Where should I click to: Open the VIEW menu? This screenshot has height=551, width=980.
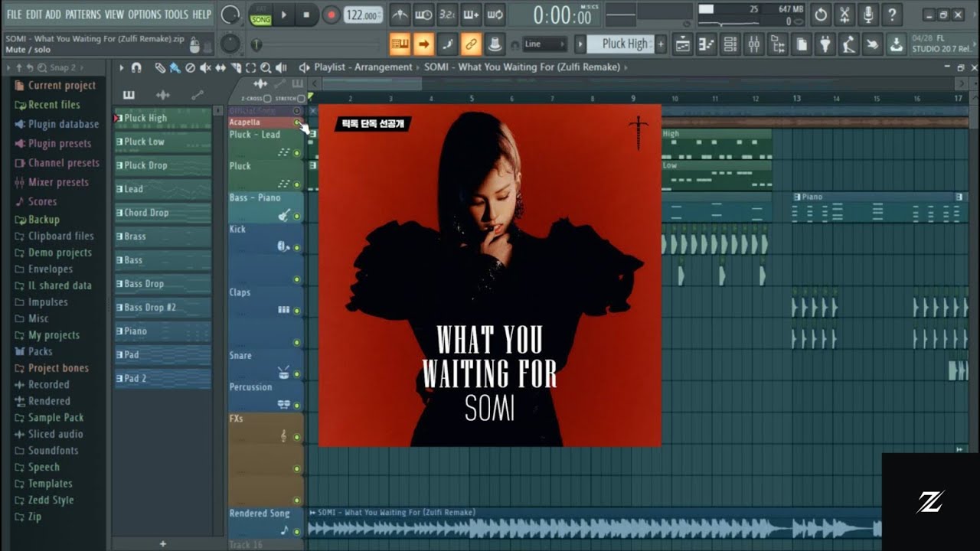[x=114, y=15]
